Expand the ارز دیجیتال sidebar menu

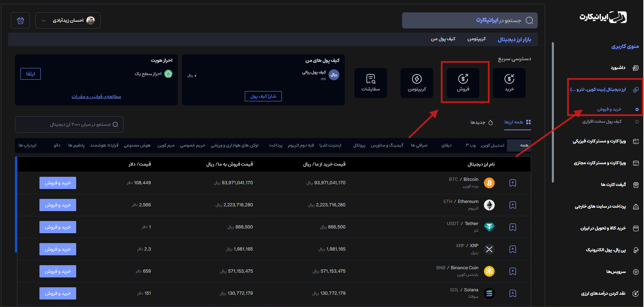click(605, 89)
